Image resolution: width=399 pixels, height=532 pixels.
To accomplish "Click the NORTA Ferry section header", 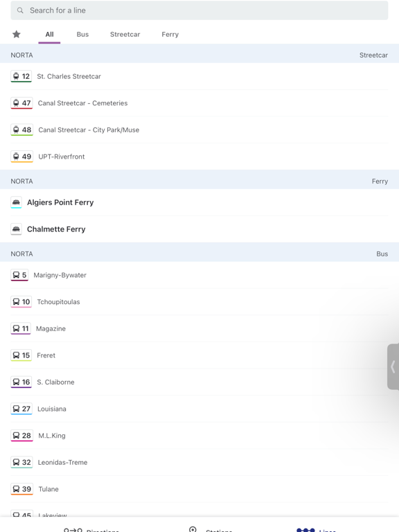I will click(x=199, y=180).
